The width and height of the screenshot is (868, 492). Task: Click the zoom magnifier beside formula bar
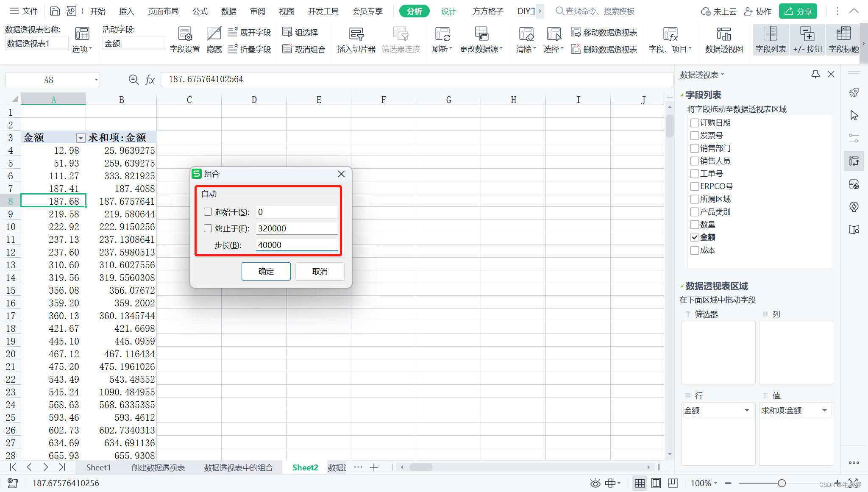coord(134,80)
